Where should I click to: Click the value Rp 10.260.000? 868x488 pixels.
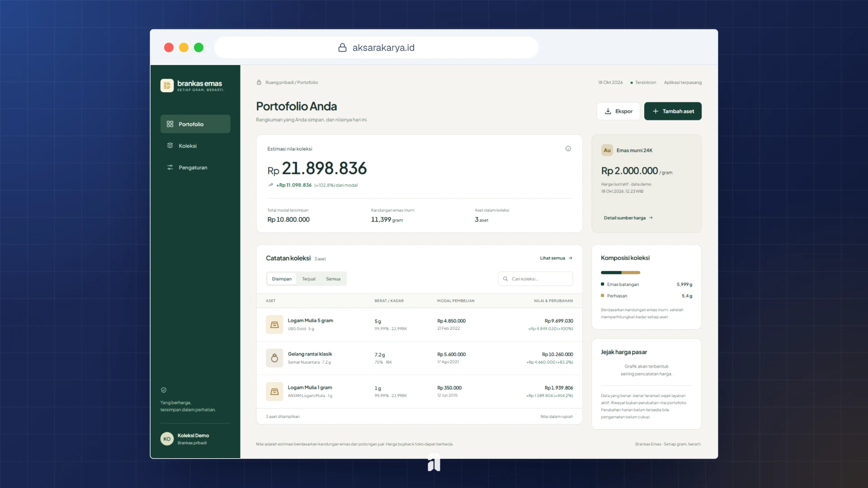557,354
